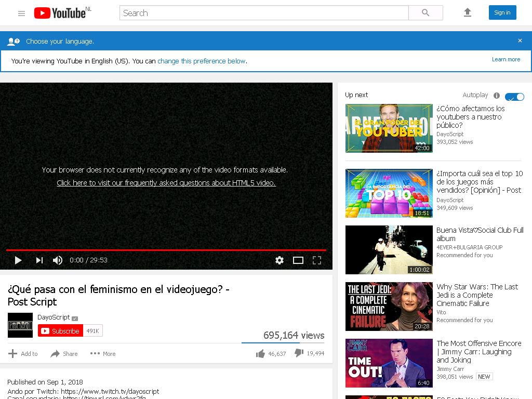Open the More actions menu
The width and height of the screenshot is (532, 399).
103,353
